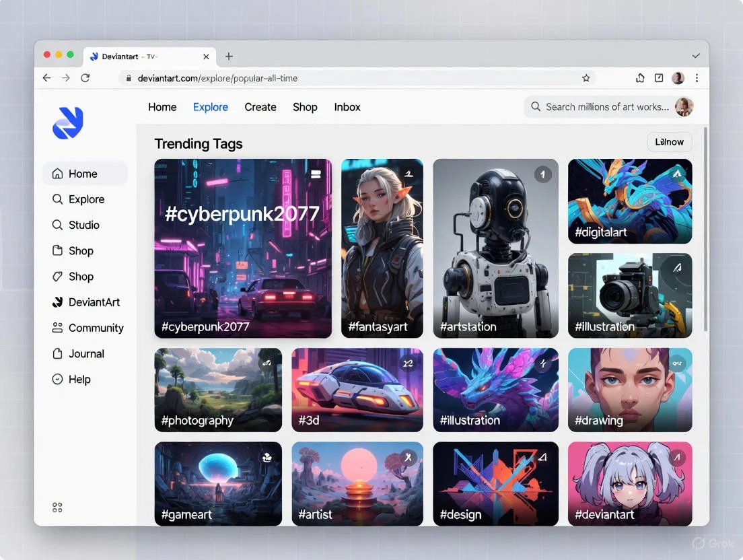This screenshot has width=743, height=560.
Task: Open a new browser tab
Action: (229, 57)
